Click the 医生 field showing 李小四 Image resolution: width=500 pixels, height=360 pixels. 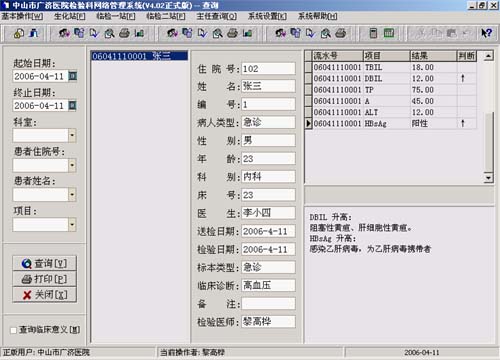tap(268, 213)
